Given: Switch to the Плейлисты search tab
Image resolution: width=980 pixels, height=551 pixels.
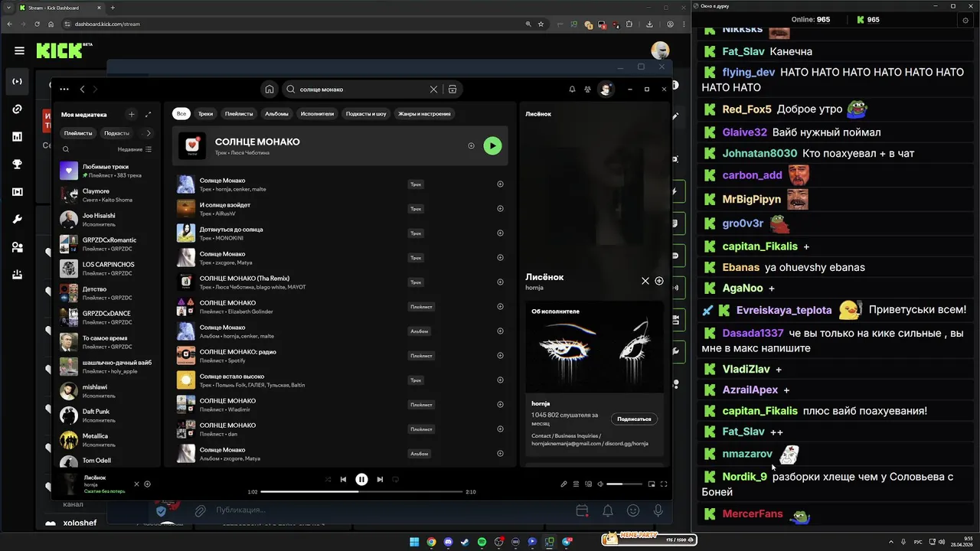Looking at the screenshot, I should click(x=239, y=113).
